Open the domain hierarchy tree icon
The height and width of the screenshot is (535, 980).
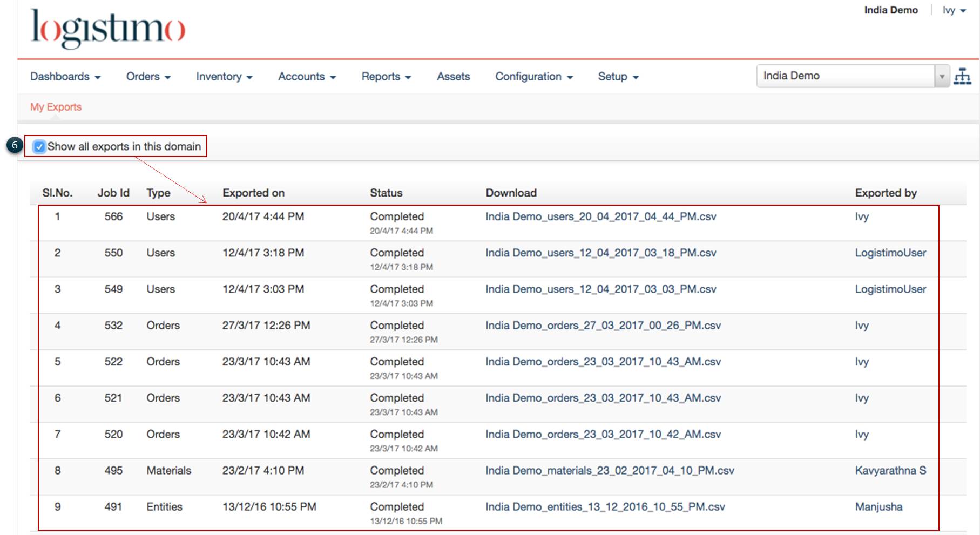[x=962, y=77]
